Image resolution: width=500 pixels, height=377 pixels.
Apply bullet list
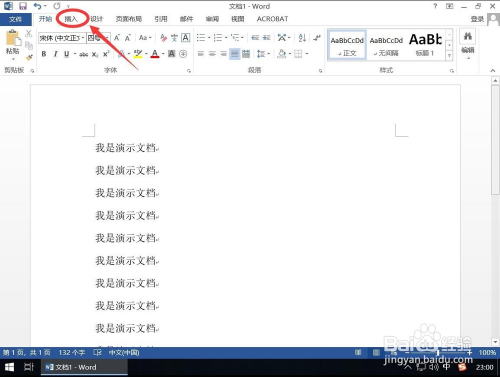pos(201,38)
